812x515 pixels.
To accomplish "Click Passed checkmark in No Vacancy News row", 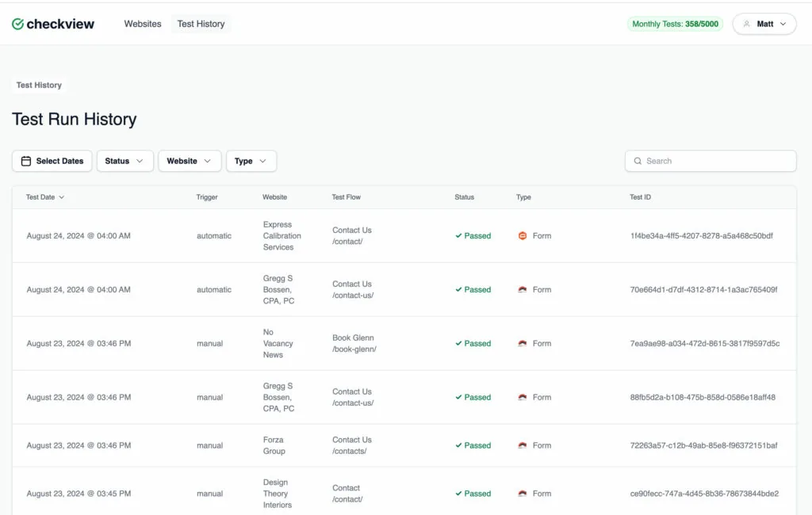I will tap(458, 343).
